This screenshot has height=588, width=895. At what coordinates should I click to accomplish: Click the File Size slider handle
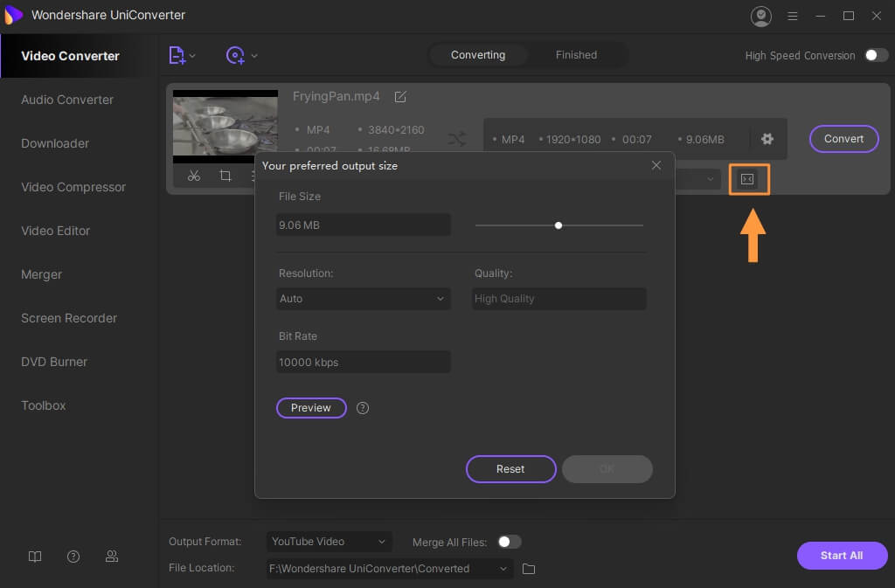click(x=559, y=225)
